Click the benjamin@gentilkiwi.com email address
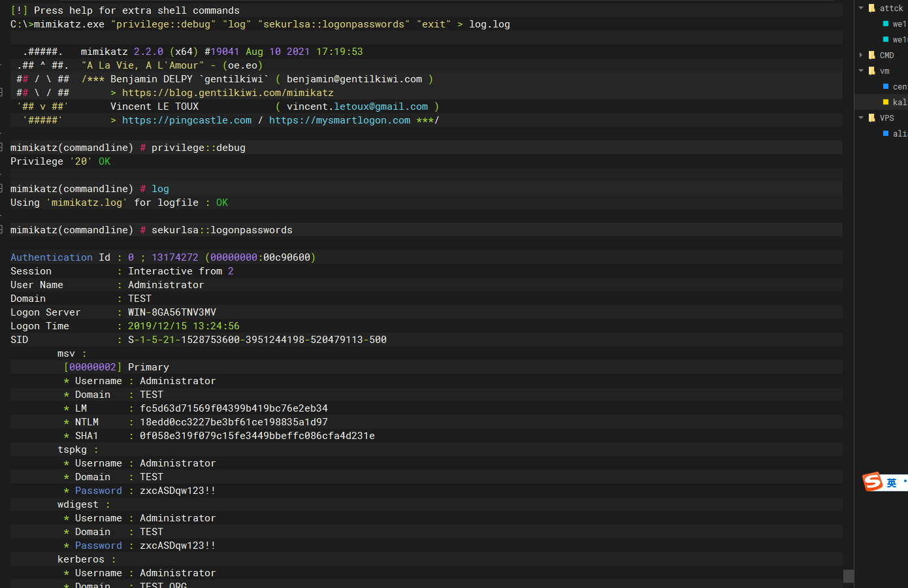This screenshot has height=588, width=908. (355, 79)
